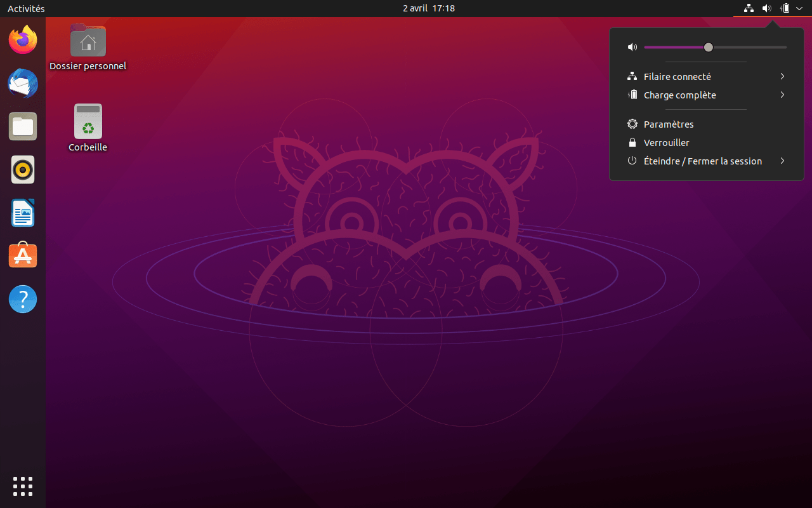Open the Files manager in dock
Image resolution: width=812 pixels, height=508 pixels.
(x=23, y=126)
